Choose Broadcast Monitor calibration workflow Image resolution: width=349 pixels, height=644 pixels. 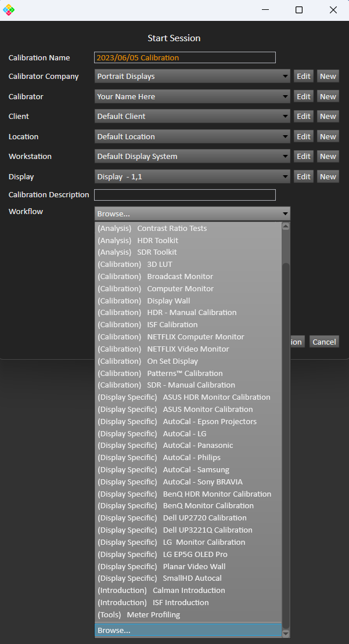[188, 276]
